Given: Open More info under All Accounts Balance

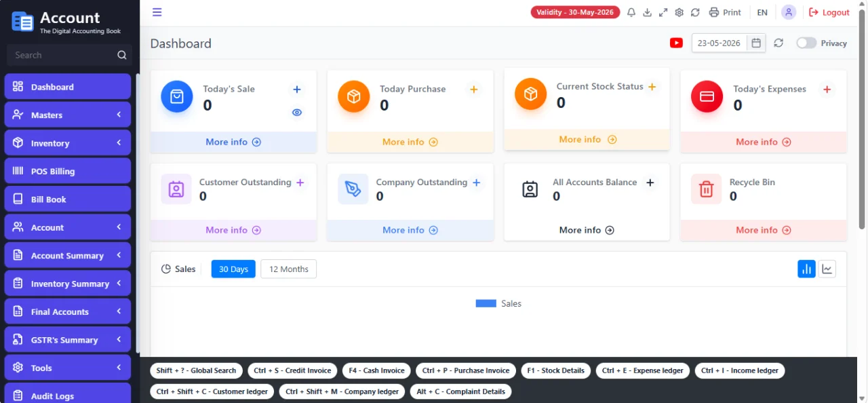Looking at the screenshot, I should tap(587, 230).
